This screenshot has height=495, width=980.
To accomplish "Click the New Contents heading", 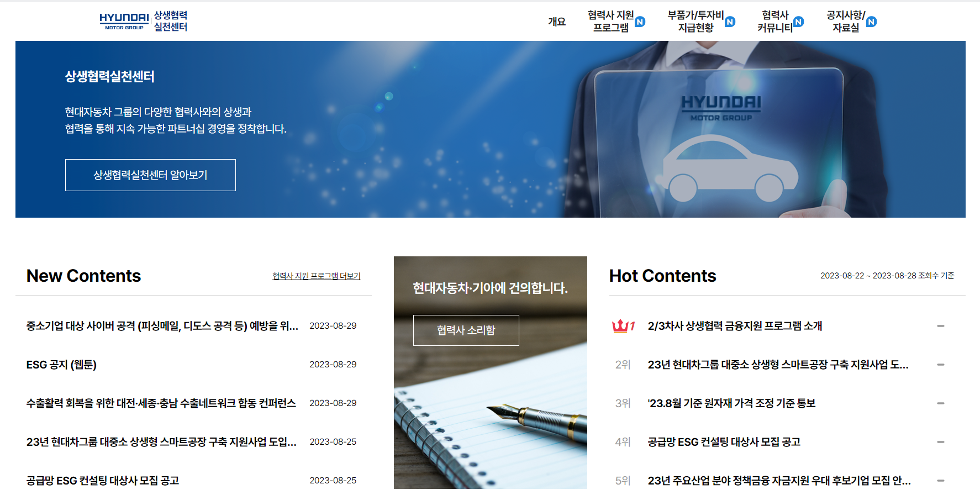I will pyautogui.click(x=84, y=276).
